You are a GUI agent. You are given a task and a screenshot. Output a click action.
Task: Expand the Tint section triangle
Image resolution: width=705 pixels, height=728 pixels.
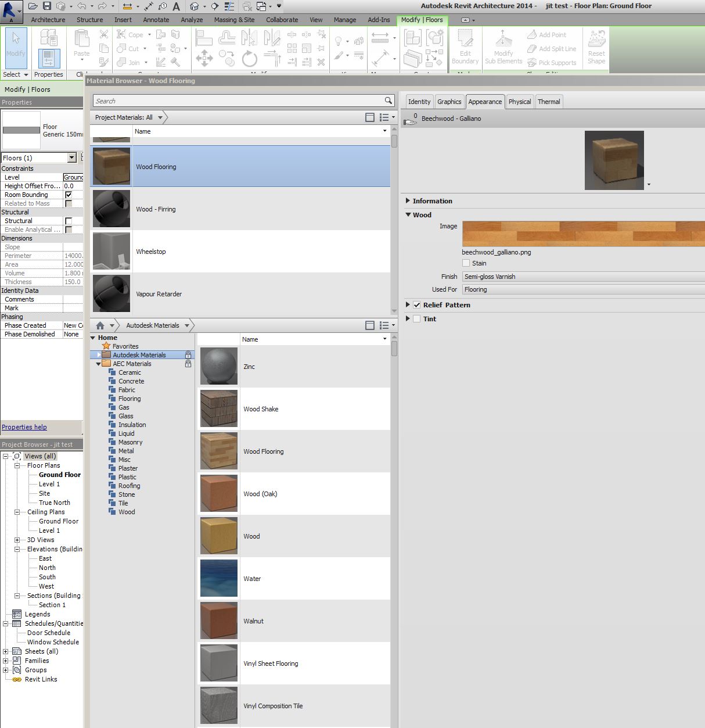point(408,319)
